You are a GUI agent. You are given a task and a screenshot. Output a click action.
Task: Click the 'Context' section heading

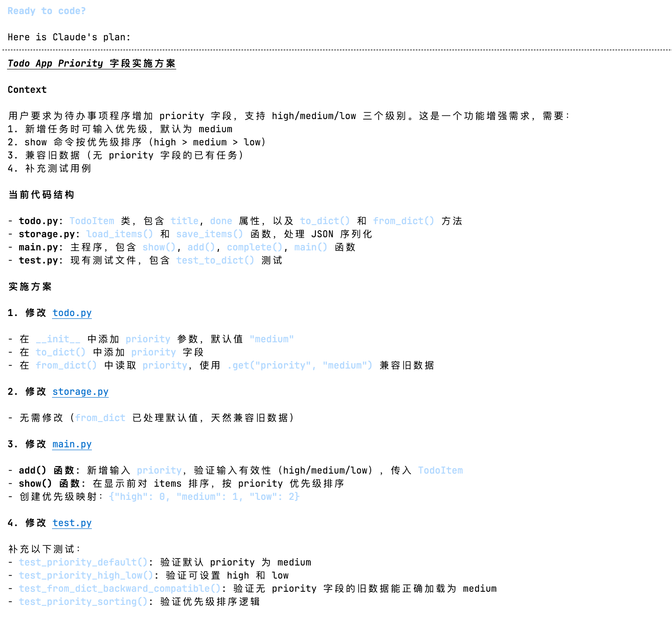point(27,90)
